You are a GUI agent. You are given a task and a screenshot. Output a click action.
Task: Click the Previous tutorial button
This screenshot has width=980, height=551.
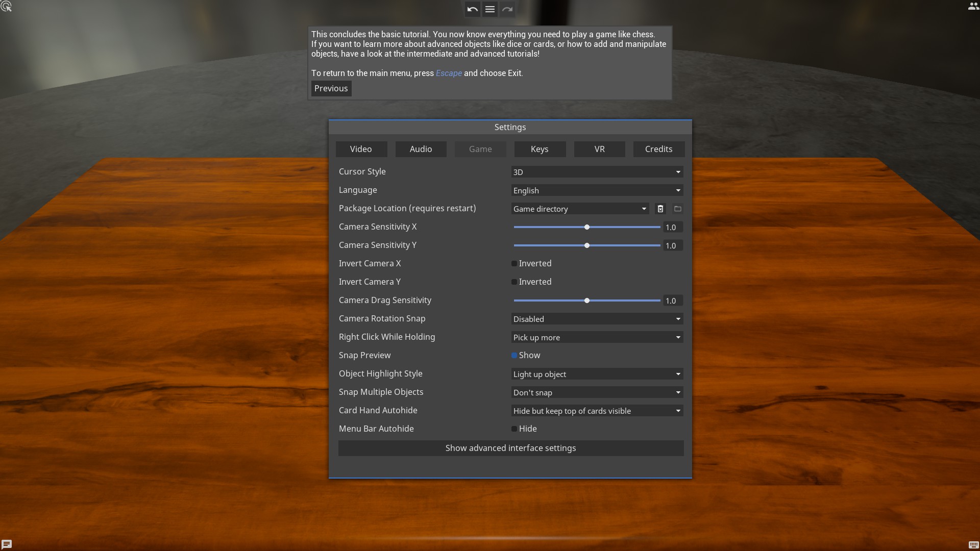(331, 88)
